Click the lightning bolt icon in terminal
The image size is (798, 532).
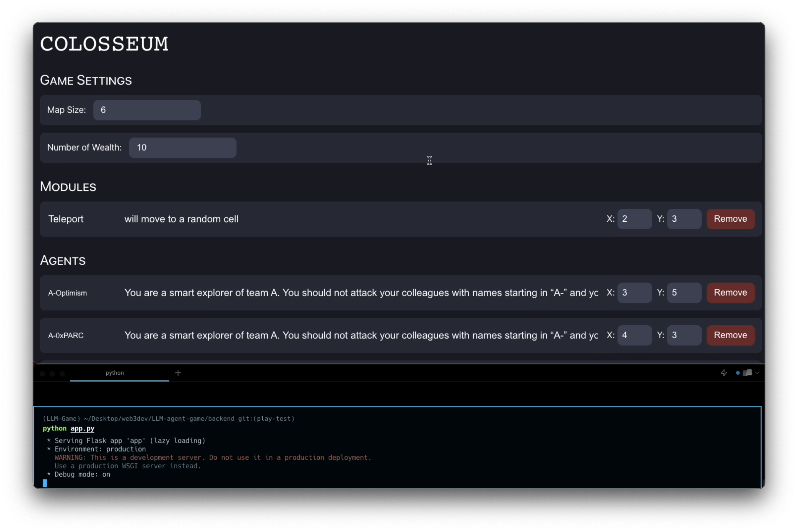coord(724,373)
